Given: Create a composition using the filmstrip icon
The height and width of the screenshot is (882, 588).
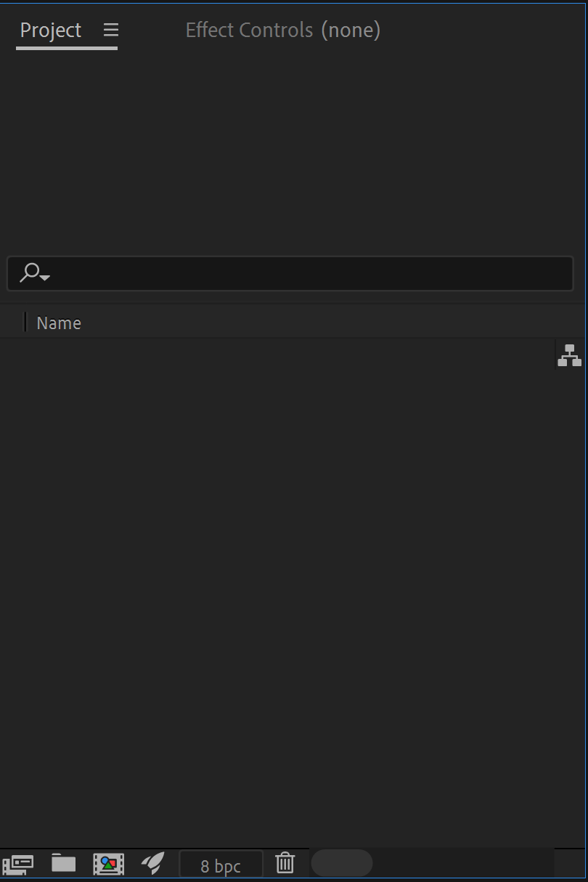Looking at the screenshot, I should pyautogui.click(x=109, y=864).
